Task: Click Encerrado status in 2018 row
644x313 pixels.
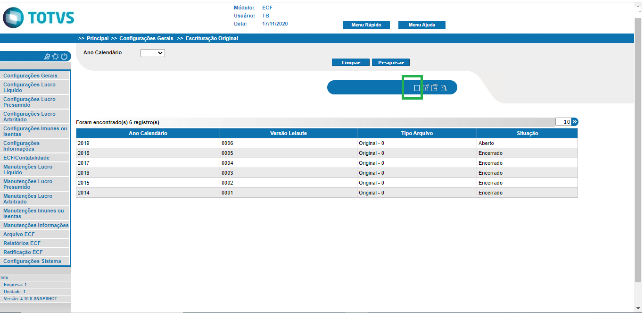Action: 527,153
